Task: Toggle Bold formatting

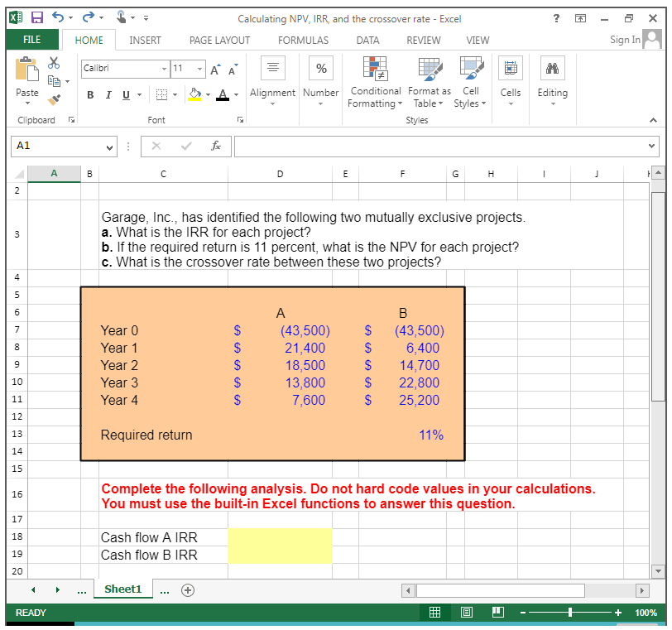Action: tap(91, 94)
